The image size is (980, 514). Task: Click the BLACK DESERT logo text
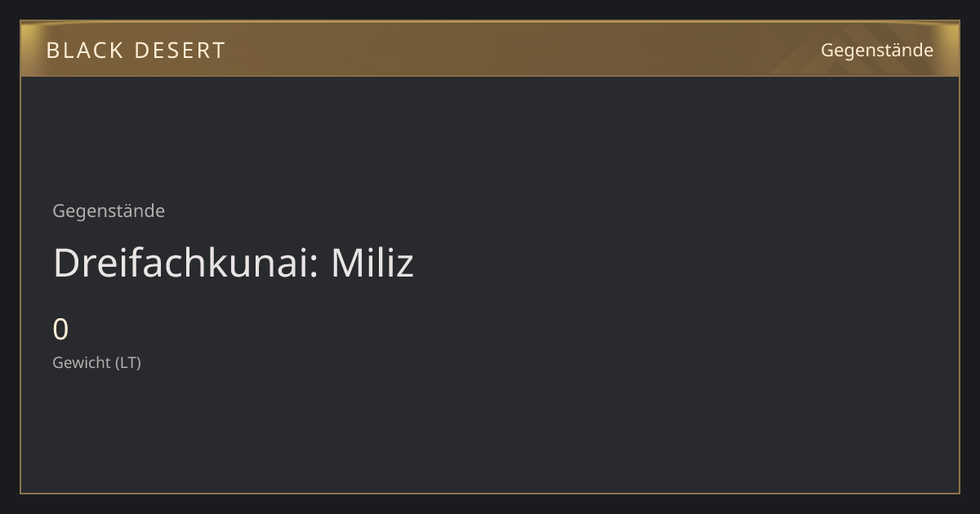click(136, 51)
